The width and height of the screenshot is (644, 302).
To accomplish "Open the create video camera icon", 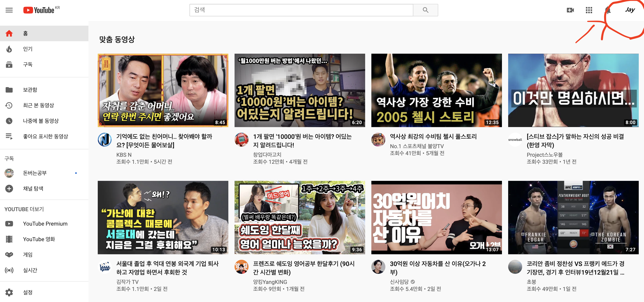I will [570, 10].
